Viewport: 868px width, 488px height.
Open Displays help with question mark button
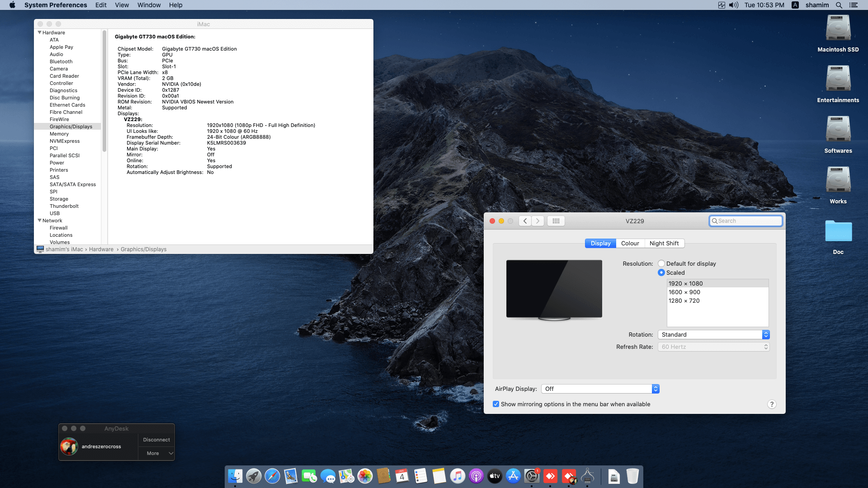[x=772, y=404]
